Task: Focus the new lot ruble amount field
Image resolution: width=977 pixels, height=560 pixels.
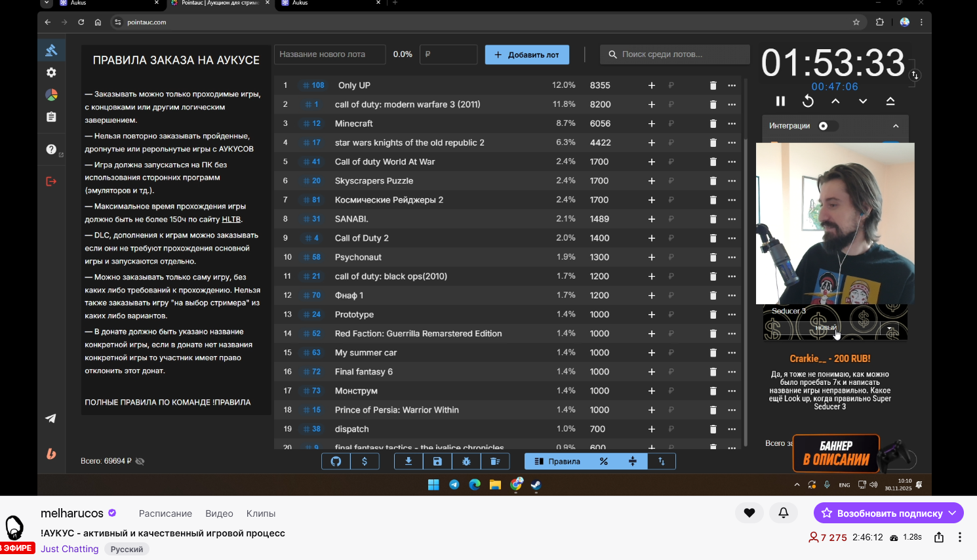Action: [449, 54]
